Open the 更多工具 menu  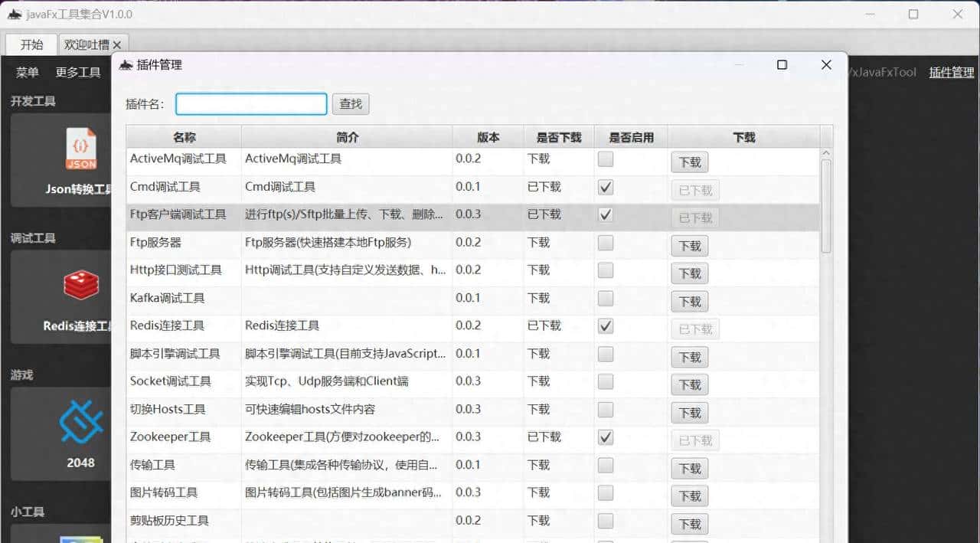coord(77,72)
